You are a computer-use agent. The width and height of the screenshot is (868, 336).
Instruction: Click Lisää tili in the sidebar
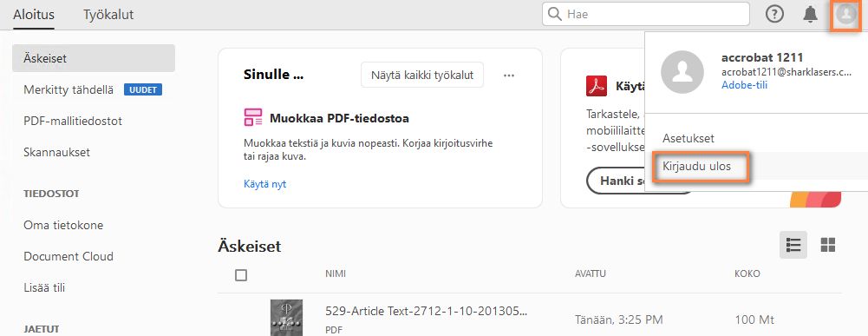44,287
